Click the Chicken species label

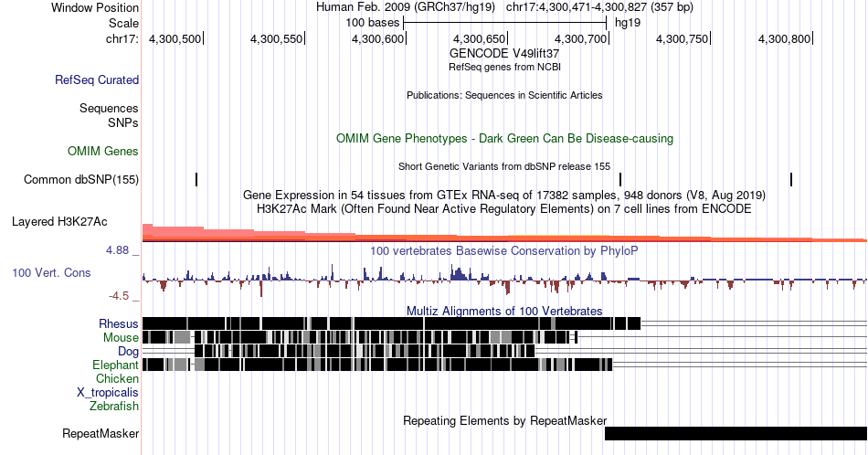click(117, 378)
